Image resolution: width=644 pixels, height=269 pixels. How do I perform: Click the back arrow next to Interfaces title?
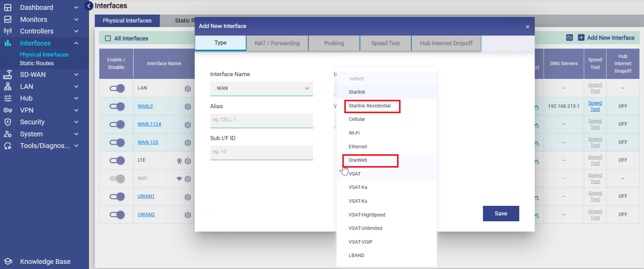tap(89, 6)
